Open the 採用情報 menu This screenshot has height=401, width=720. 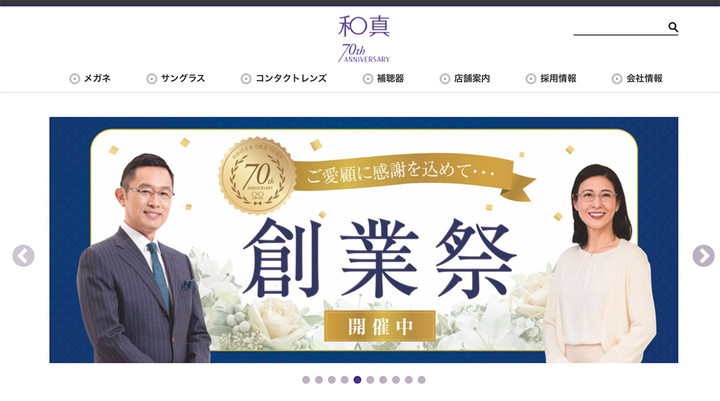[558, 79]
